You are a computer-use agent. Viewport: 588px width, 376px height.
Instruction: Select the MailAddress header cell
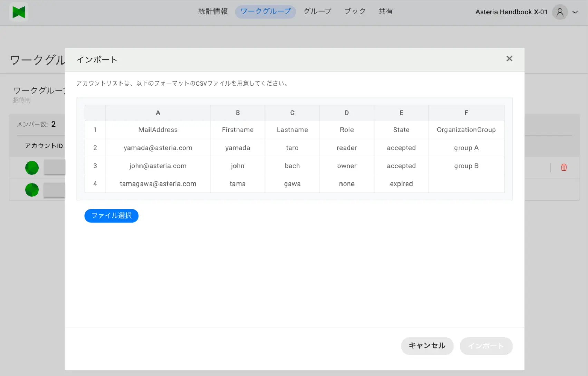click(158, 130)
